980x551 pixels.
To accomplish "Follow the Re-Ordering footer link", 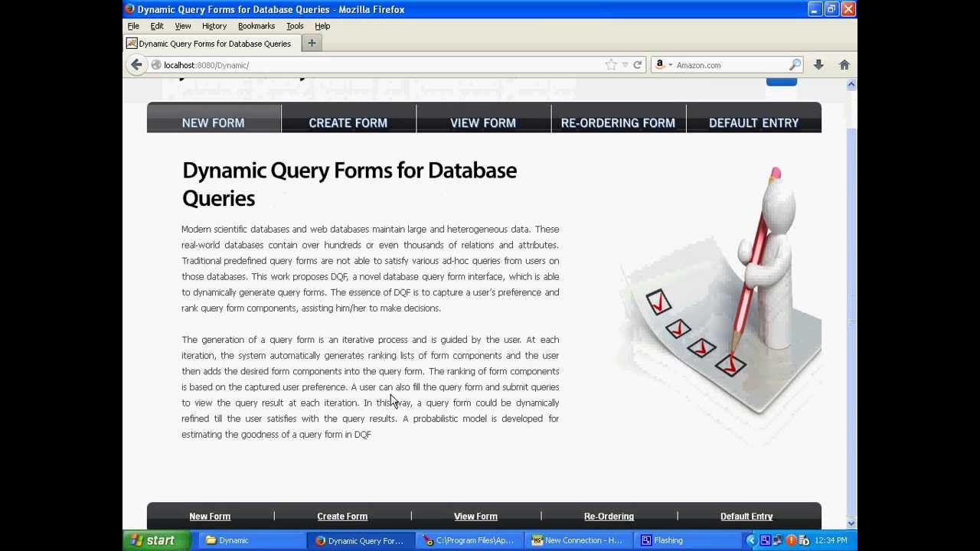I will (609, 517).
